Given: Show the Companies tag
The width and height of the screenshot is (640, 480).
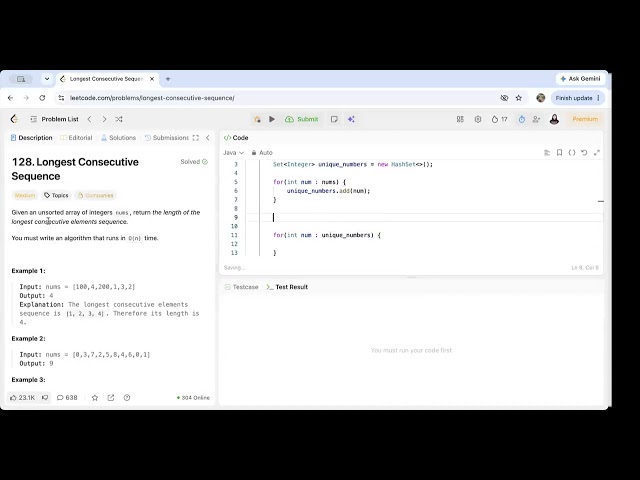Looking at the screenshot, I should [96, 196].
